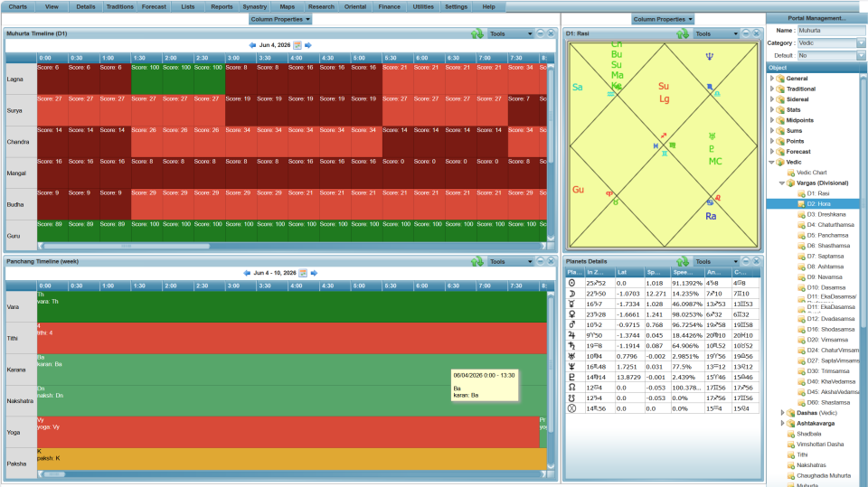
Task: Click the Portal Management header button
Action: tap(816, 18)
